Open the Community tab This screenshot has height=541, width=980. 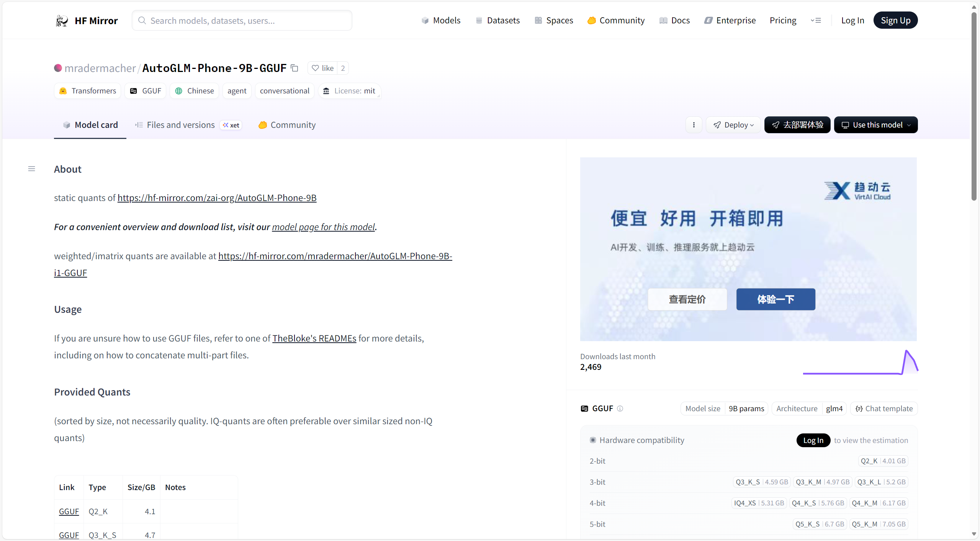pos(286,124)
